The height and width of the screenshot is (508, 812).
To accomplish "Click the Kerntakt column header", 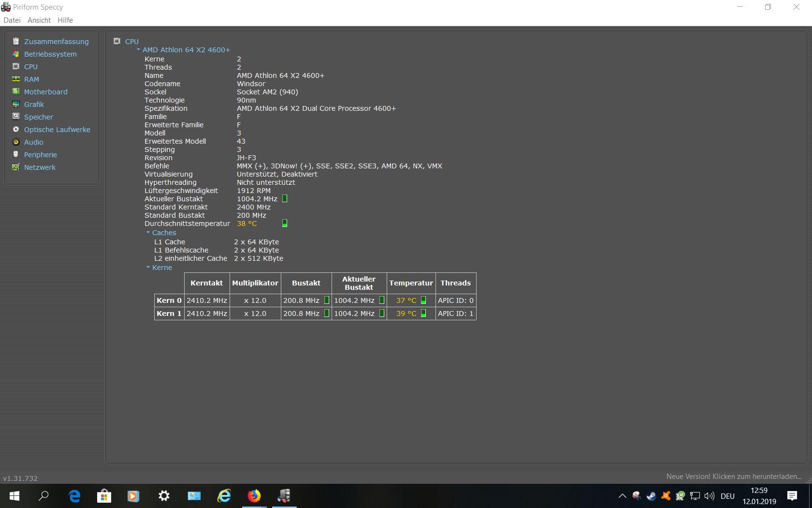I will [x=206, y=283].
